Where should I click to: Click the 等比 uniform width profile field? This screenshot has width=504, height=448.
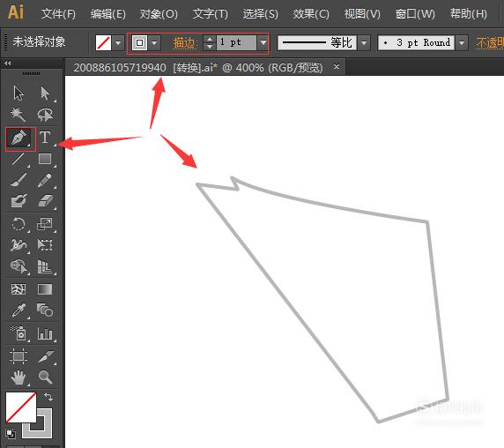[x=317, y=43]
